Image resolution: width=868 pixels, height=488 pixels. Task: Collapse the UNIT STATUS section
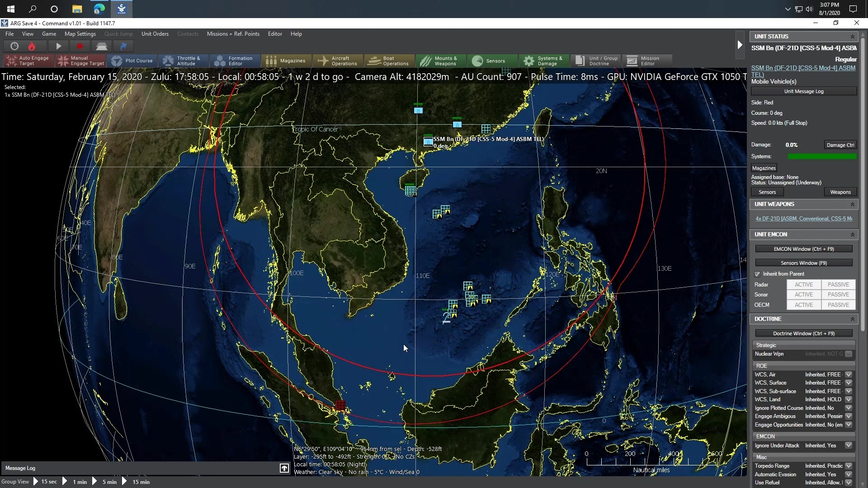853,37
